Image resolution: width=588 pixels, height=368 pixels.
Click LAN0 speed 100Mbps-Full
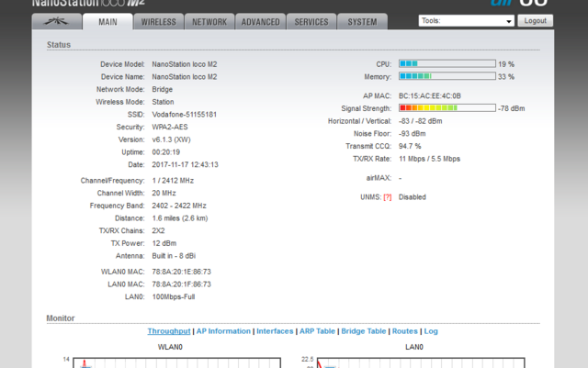coord(174,296)
